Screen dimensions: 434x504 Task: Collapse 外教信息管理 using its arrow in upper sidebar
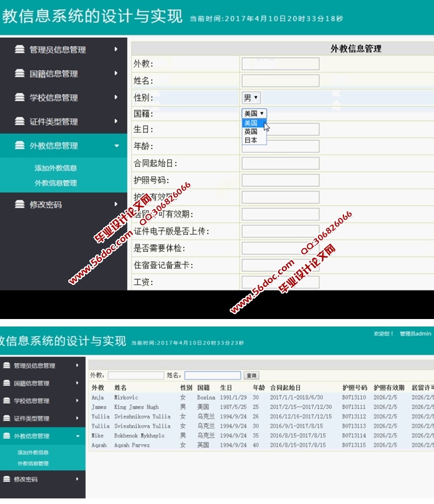tap(116, 145)
